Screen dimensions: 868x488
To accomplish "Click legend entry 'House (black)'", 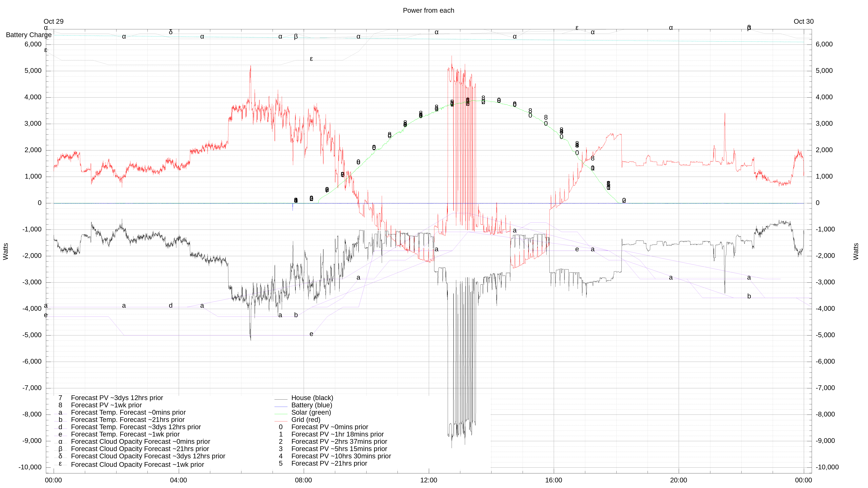I will pyautogui.click(x=312, y=398).
